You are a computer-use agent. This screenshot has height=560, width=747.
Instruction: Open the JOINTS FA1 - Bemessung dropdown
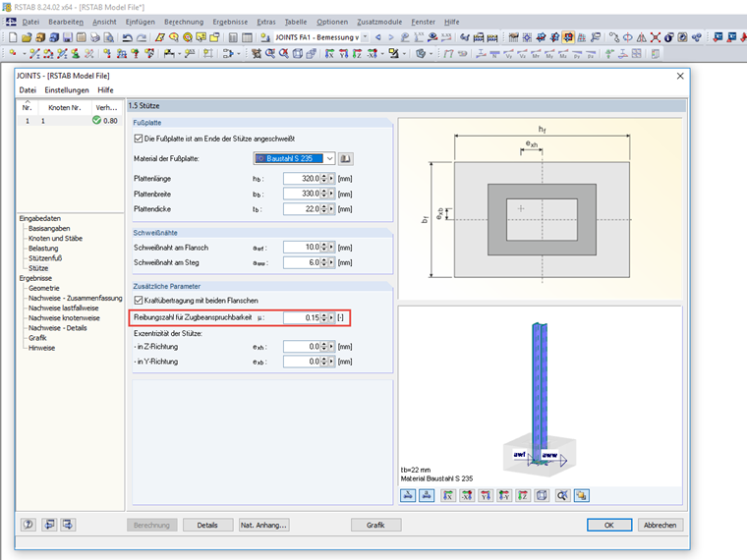365,37
